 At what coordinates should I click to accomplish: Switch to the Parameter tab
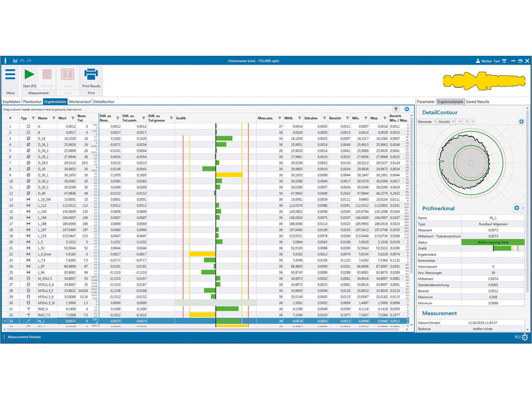426,102
